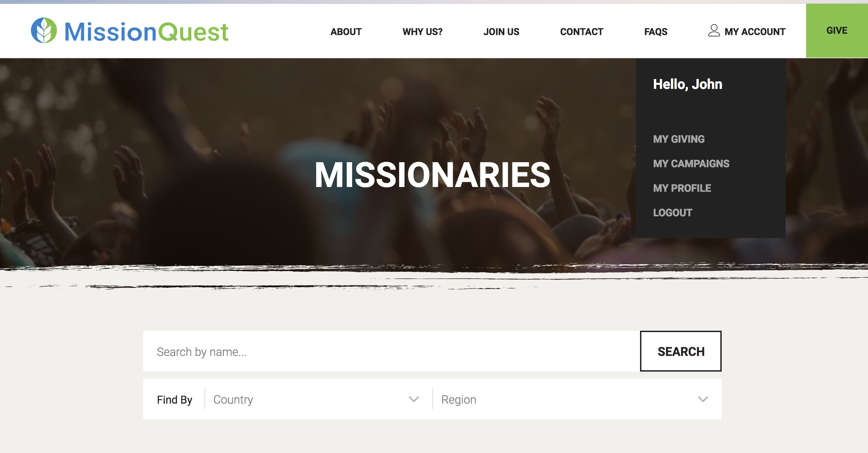The image size is (868, 453).
Task: Open the About menu item
Action: coord(346,32)
